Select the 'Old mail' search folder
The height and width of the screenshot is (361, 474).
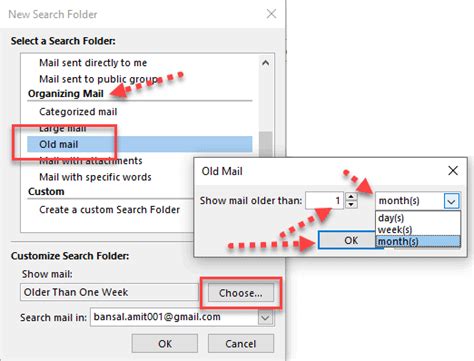click(x=139, y=144)
